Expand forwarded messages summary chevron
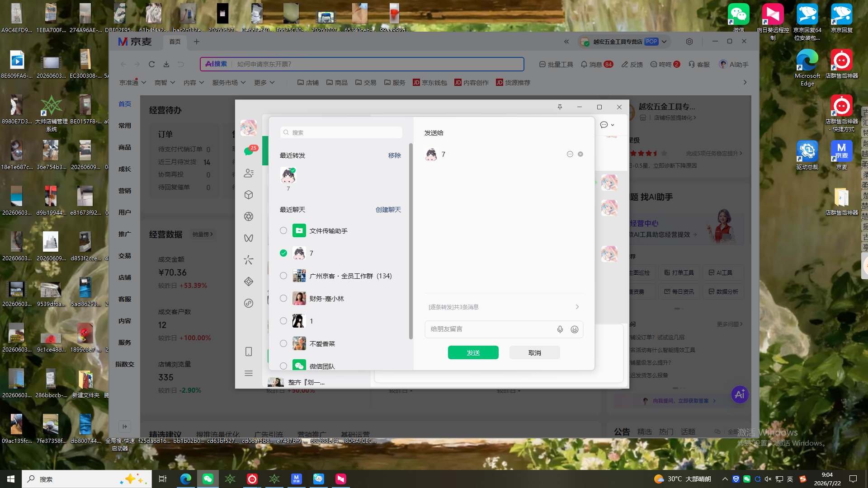 click(x=577, y=307)
